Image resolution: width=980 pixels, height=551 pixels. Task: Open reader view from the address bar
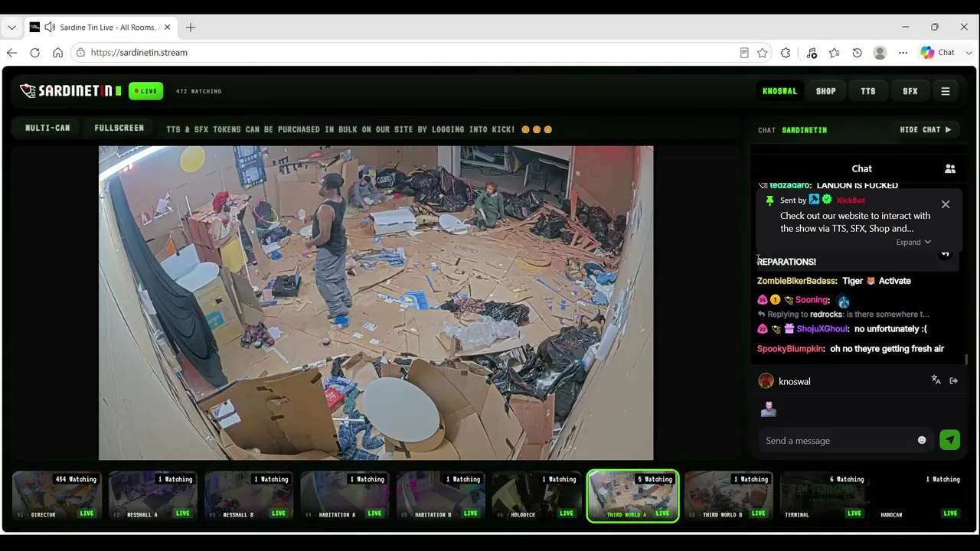pyautogui.click(x=743, y=53)
